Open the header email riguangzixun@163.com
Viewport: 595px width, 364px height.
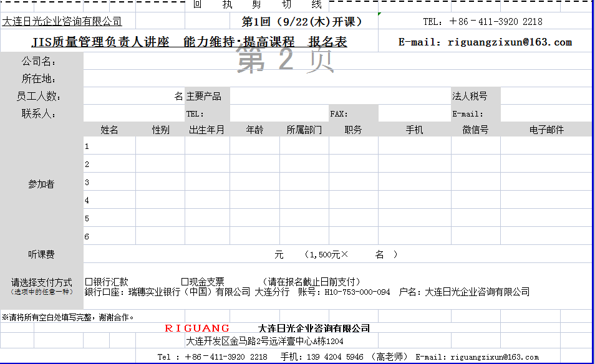tap(510, 42)
